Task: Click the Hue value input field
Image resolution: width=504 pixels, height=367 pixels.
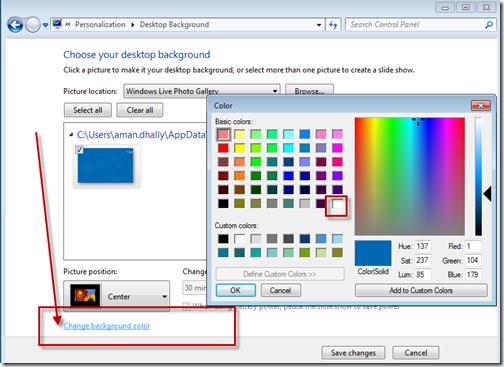Action: point(423,246)
